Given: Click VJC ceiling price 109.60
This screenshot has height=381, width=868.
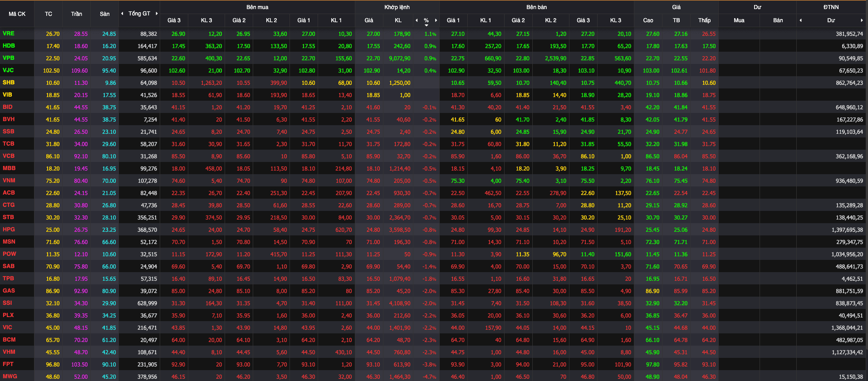Looking at the screenshot, I should (79, 71).
